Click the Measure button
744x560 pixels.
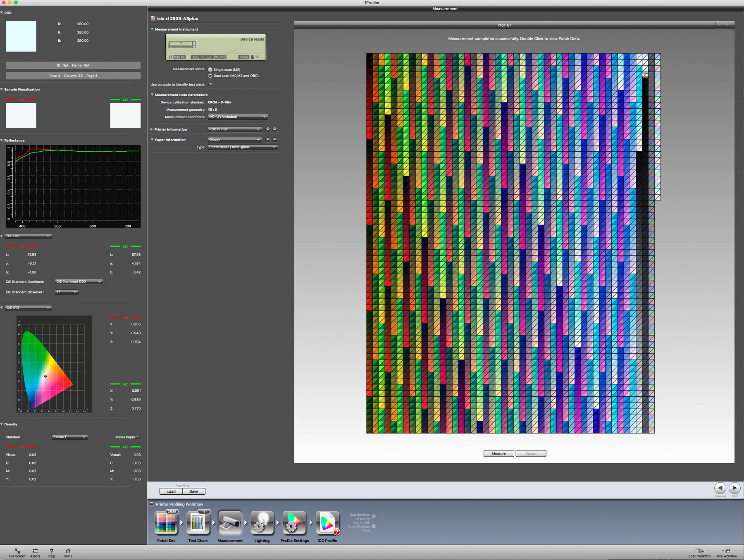point(499,453)
